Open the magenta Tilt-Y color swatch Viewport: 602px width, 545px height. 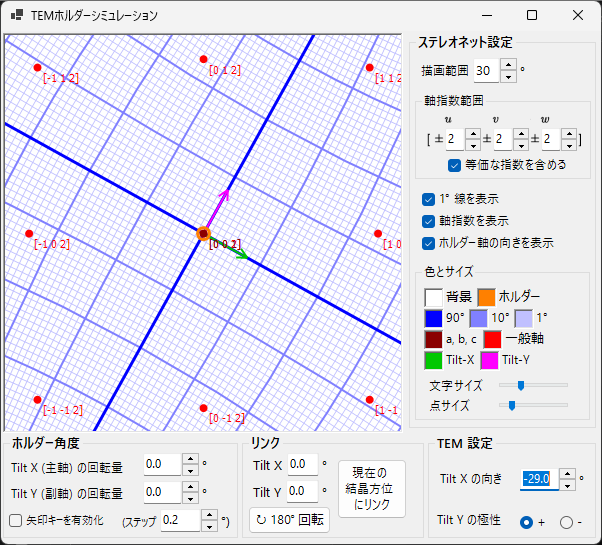489,361
